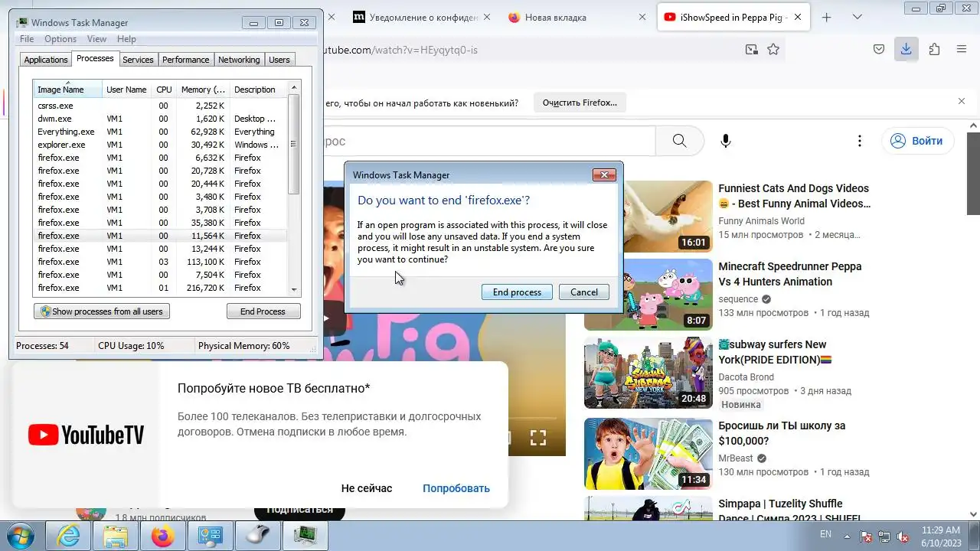The height and width of the screenshot is (551, 980).
Task: Sort processes by Image Name column
Action: [67, 90]
